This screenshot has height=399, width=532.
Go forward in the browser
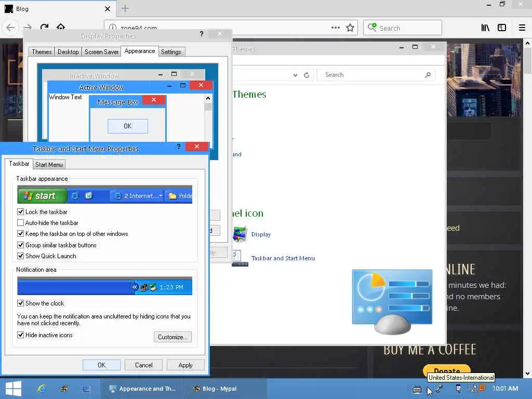tap(28, 28)
